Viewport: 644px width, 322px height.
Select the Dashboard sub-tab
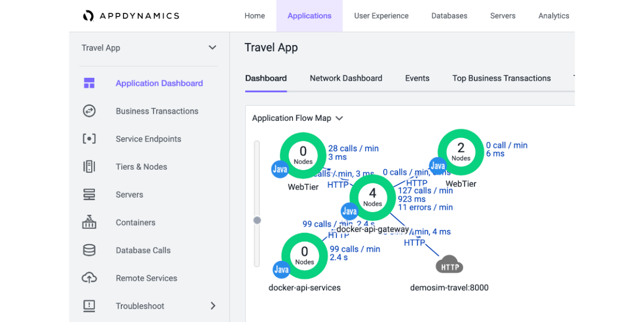(266, 78)
